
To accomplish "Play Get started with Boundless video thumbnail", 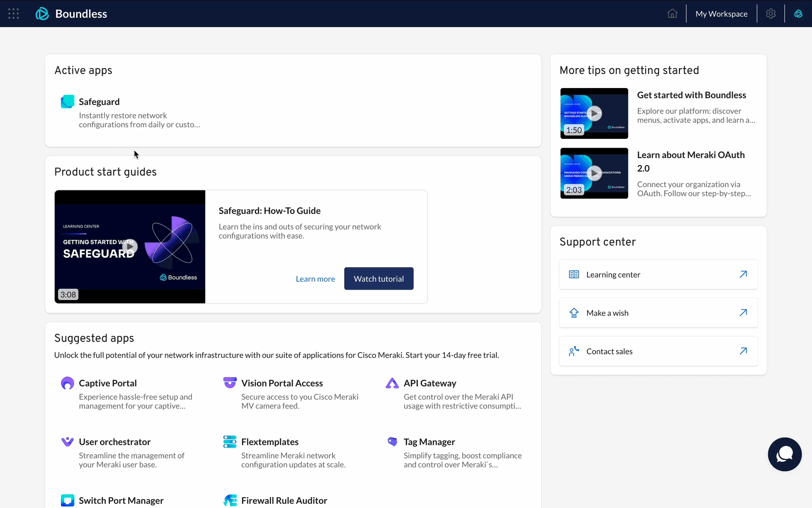I will [x=594, y=113].
